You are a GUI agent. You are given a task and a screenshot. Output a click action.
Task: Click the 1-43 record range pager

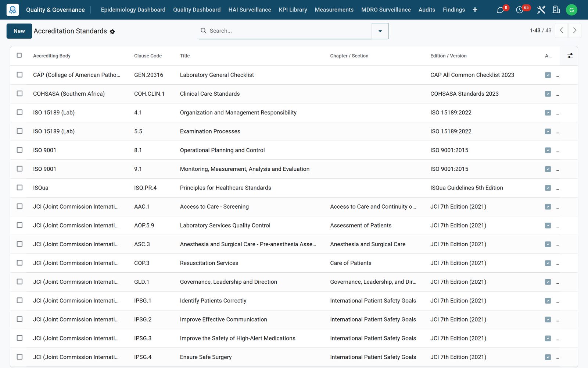pos(535,31)
